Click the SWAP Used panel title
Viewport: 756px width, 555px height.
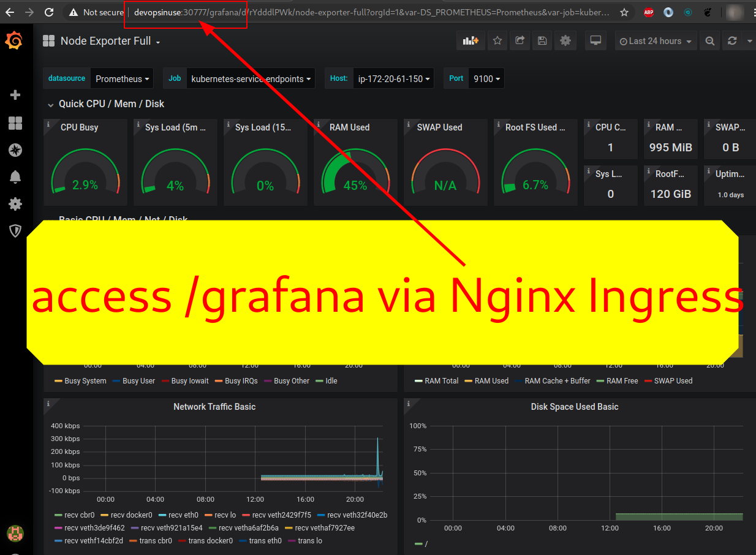click(x=440, y=127)
